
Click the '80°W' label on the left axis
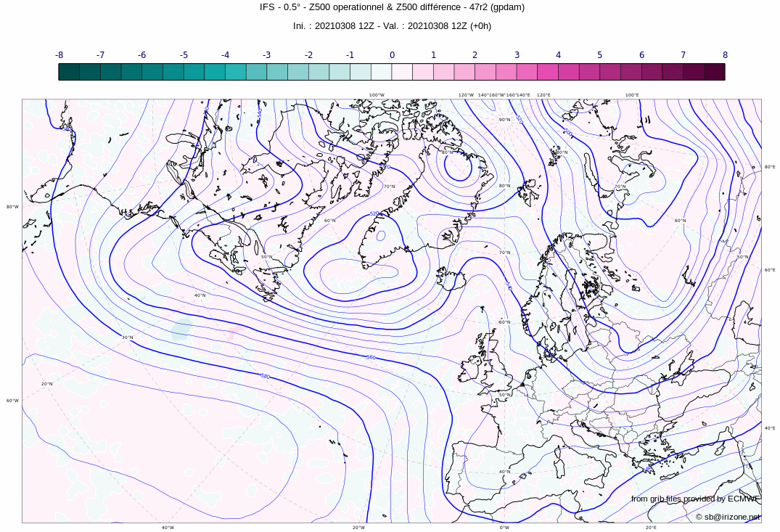tap(12, 207)
